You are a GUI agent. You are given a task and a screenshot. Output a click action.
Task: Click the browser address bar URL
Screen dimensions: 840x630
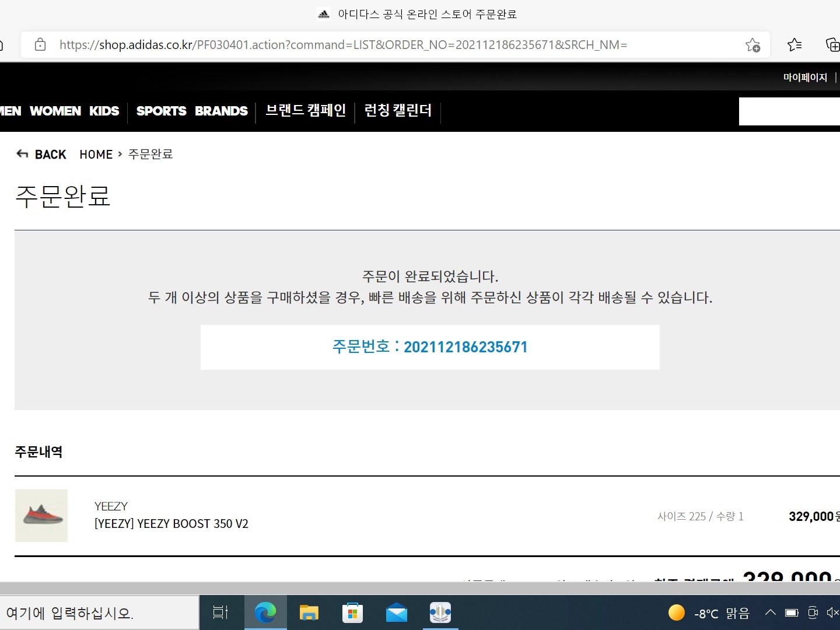(343, 45)
